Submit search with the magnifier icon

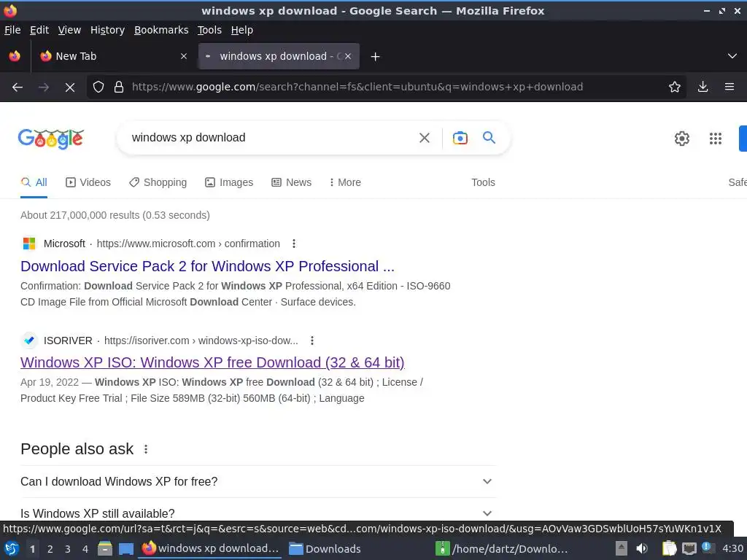(489, 138)
